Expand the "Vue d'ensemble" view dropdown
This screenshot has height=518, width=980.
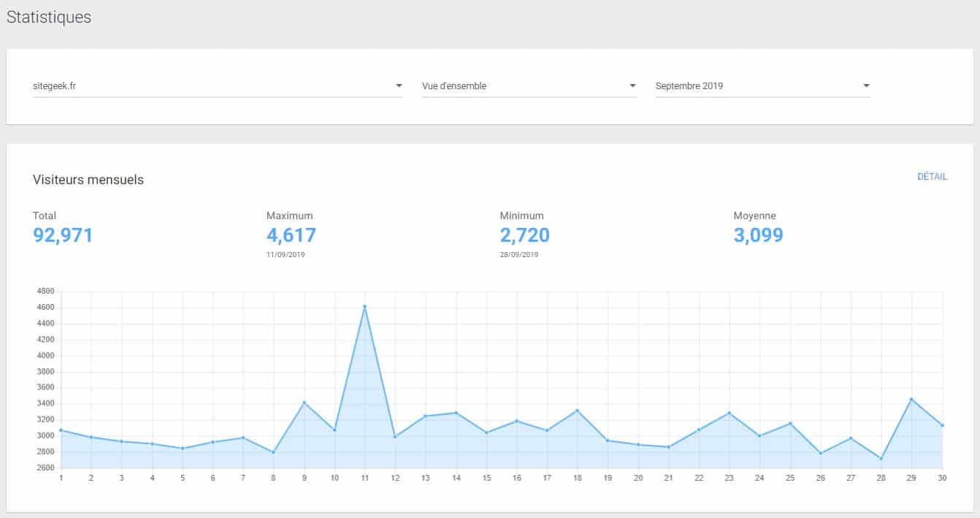tap(631, 85)
